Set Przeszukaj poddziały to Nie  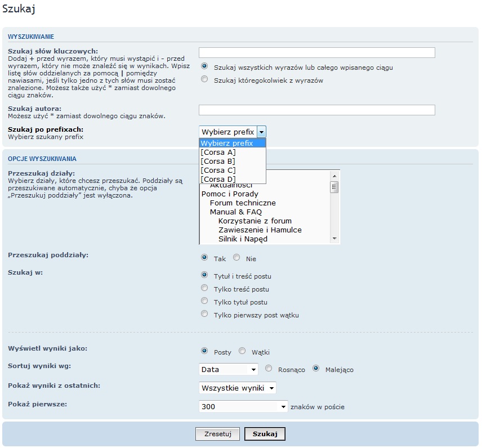pyautogui.click(x=236, y=258)
